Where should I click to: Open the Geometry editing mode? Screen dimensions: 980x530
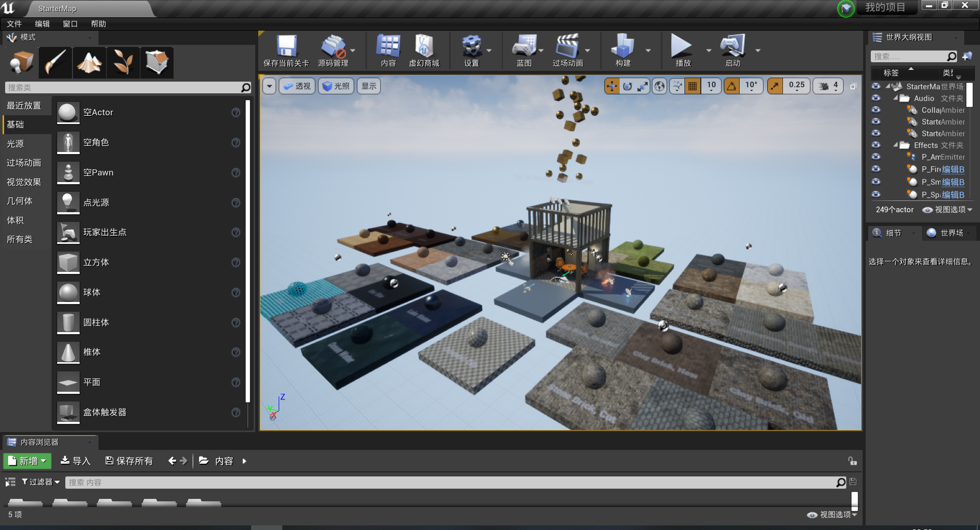(157, 62)
